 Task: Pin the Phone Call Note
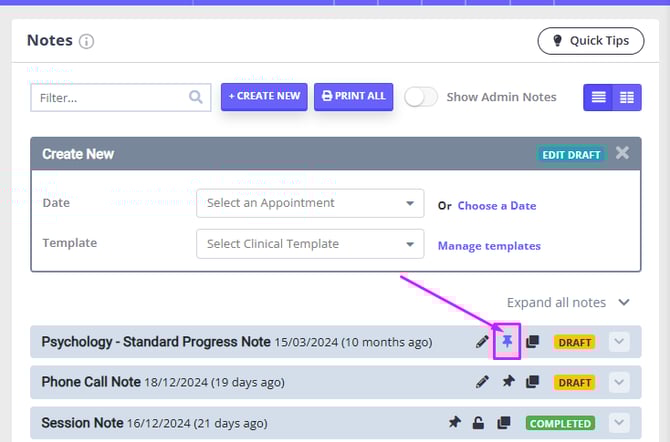508,382
